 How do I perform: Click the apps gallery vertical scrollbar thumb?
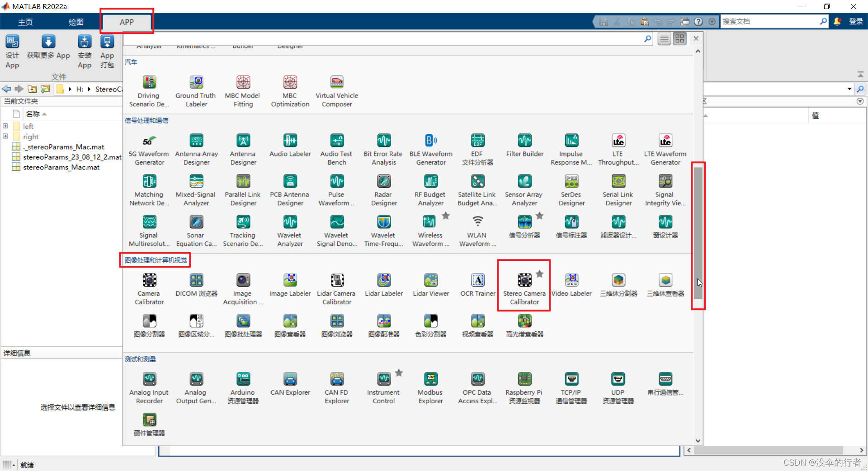[698, 233]
